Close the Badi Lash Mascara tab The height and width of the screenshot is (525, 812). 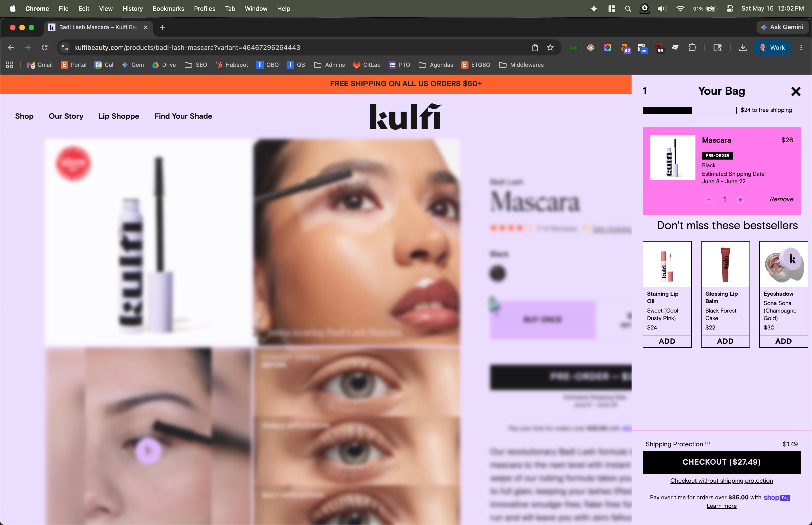tap(145, 27)
